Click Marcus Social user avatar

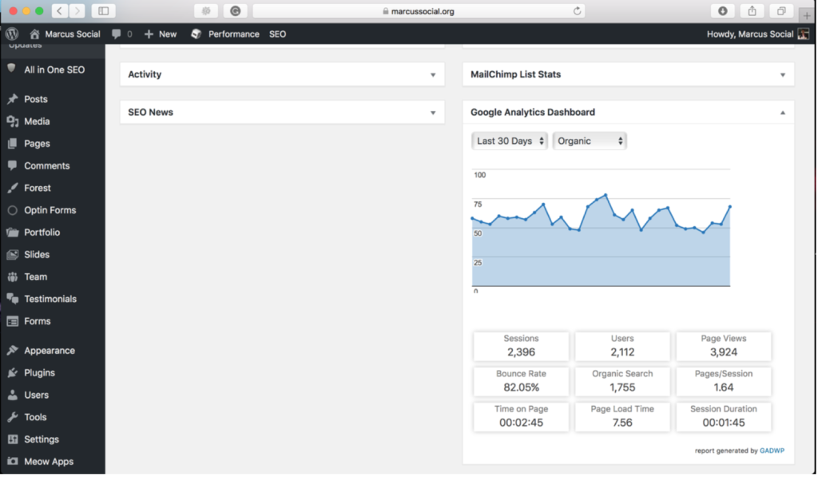803,34
